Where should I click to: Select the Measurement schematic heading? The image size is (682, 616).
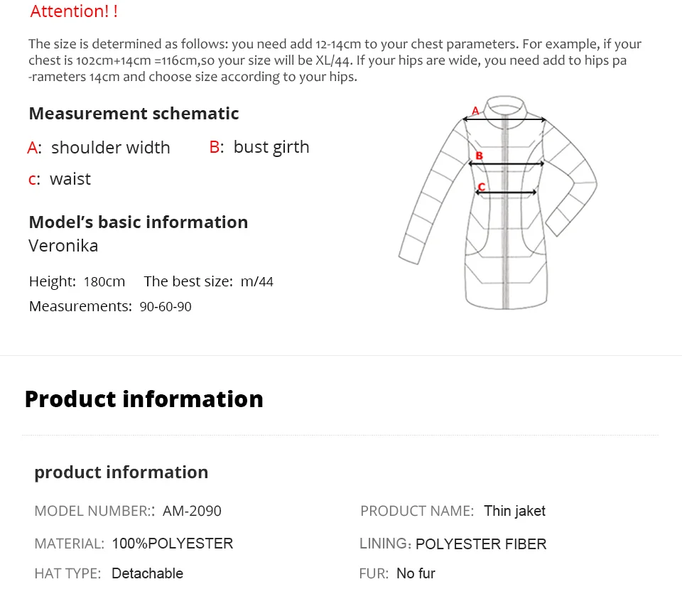tap(134, 114)
